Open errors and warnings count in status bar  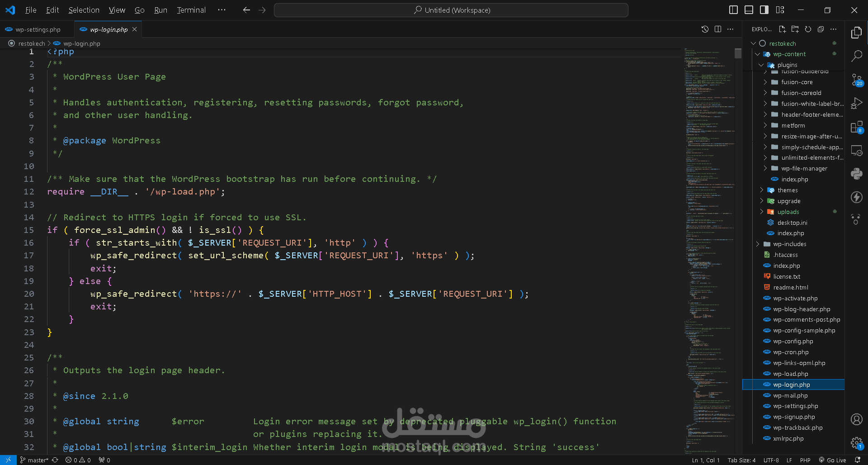tap(78, 460)
